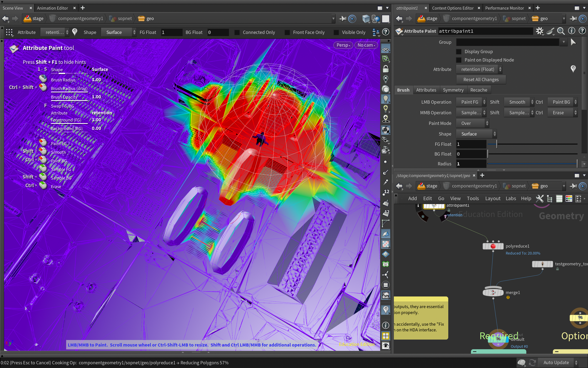
Task: Click the node info icon beside the help icon
Action: [572, 31]
